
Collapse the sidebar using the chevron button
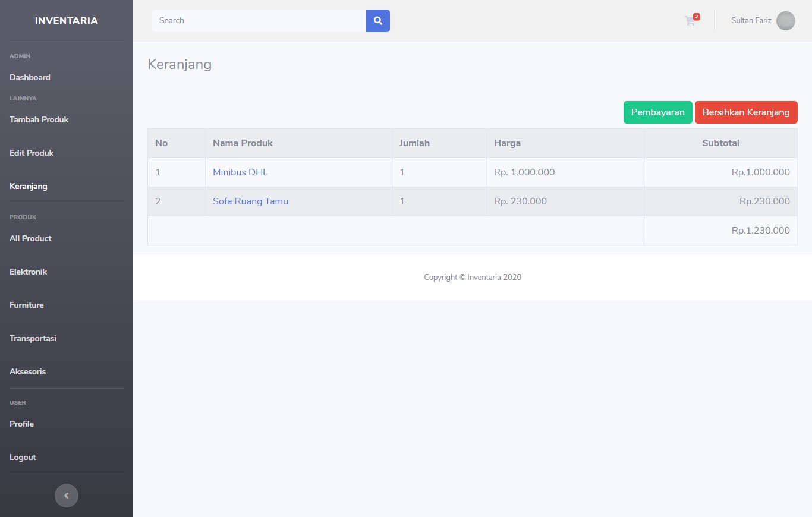66,495
